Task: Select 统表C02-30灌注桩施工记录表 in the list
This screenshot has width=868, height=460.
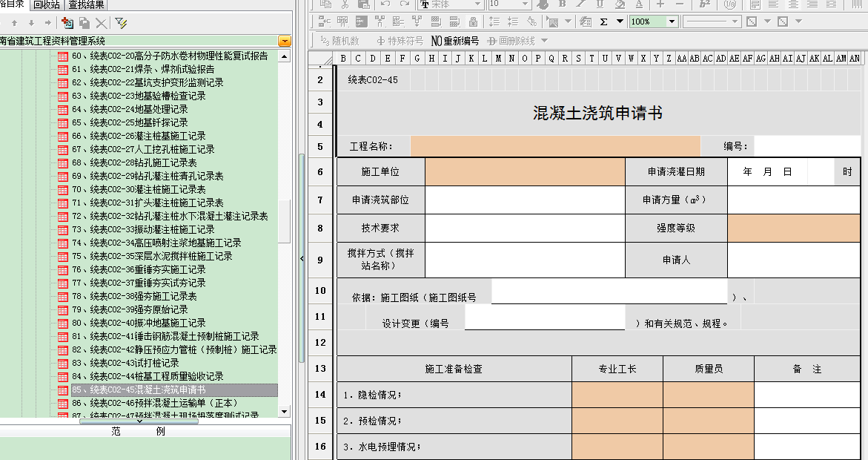Action: pos(148,189)
